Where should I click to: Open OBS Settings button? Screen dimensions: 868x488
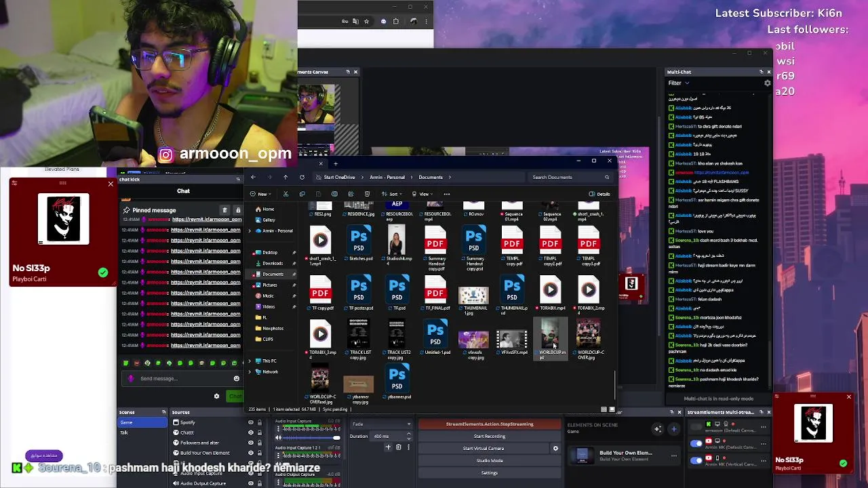click(489, 473)
